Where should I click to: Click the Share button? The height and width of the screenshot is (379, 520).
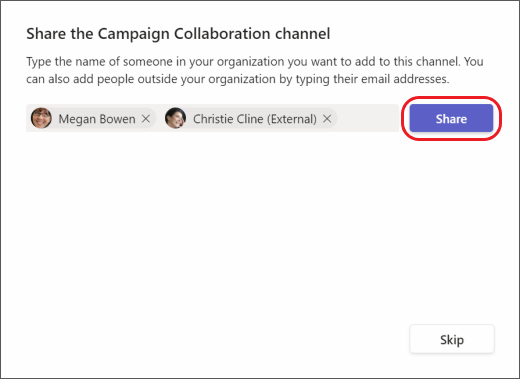point(451,118)
